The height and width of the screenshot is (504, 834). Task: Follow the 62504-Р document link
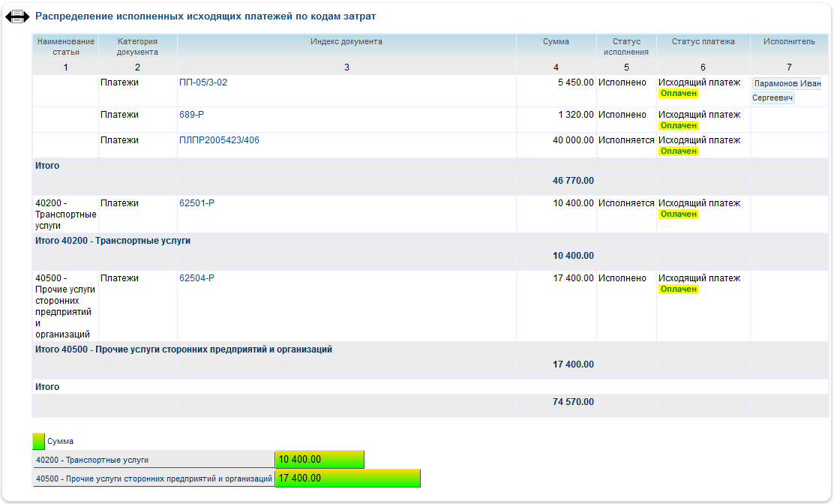tap(196, 278)
